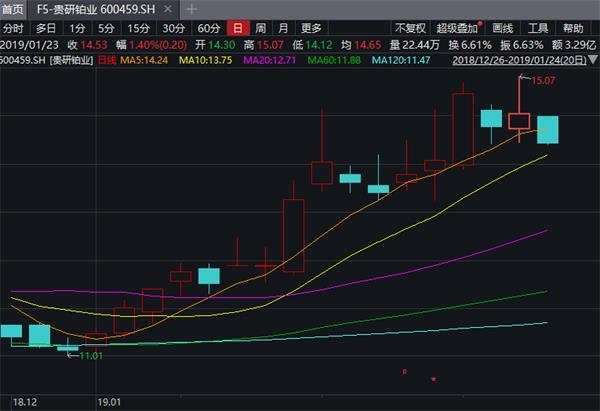
Task: Select the 15分 period
Action: point(138,28)
